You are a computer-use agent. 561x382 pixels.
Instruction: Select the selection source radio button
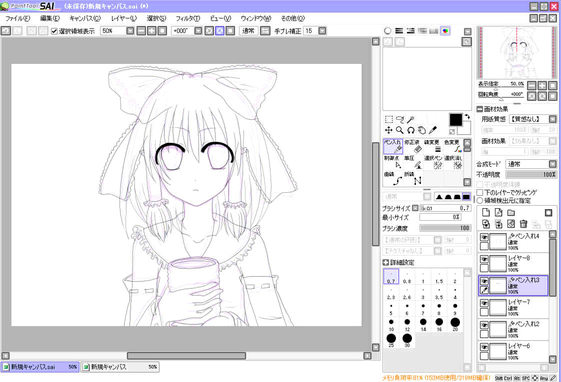480,200
